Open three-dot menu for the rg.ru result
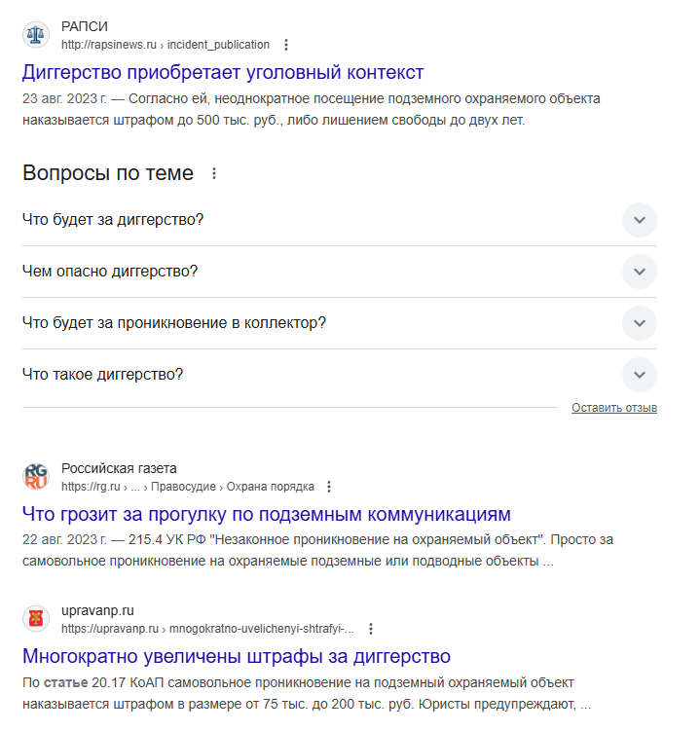This screenshot has width=700, height=731. [329, 487]
